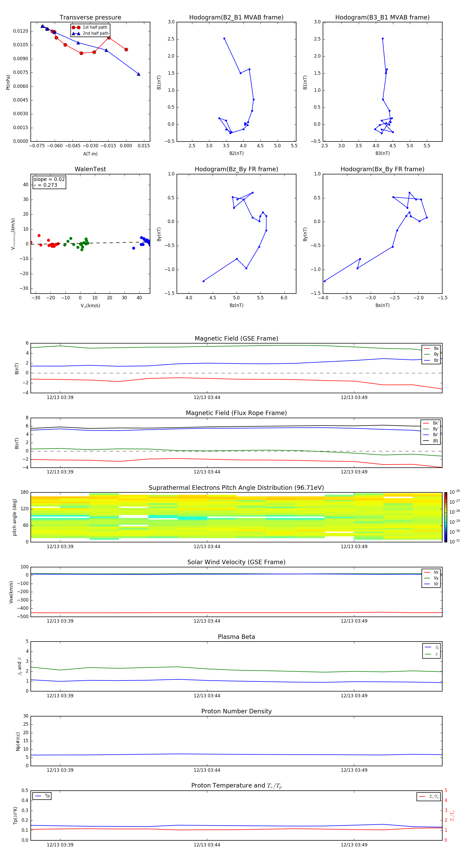Click the 'Proton Temperature and Te/Tp' title

coord(236,786)
